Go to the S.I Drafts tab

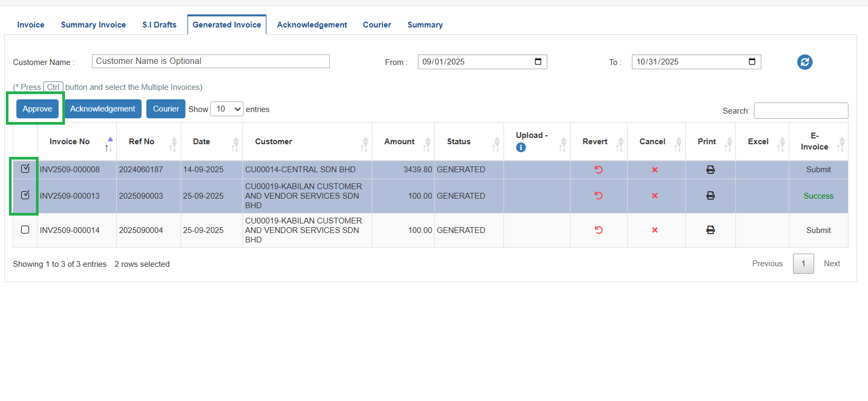(x=160, y=25)
